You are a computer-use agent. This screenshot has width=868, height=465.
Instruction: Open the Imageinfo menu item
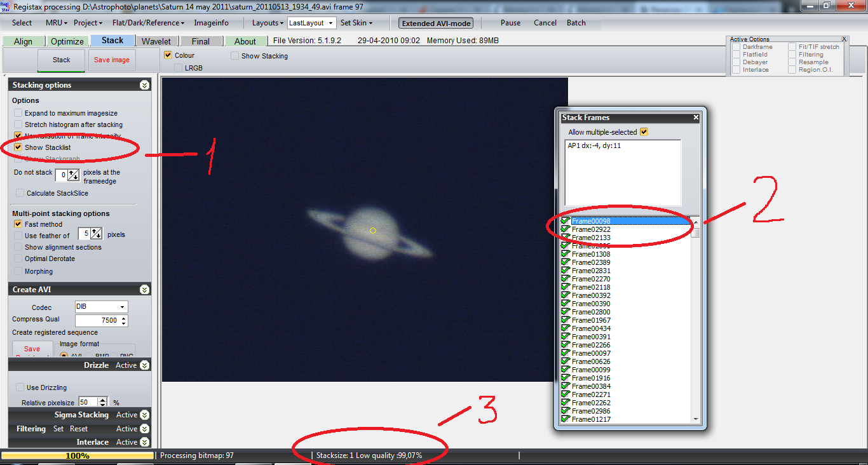212,23
